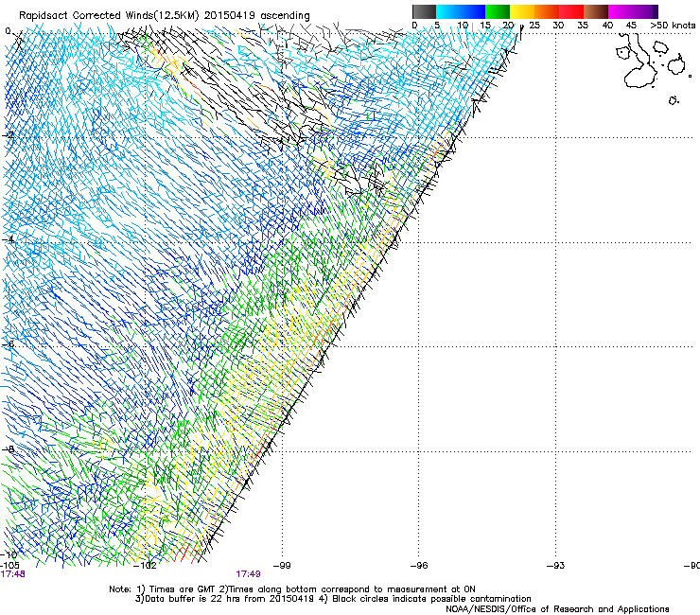Image resolution: width=700 pixels, height=615 pixels.
Task: Click the magenta 40-45 knots legend swatch
Action: (621, 11)
